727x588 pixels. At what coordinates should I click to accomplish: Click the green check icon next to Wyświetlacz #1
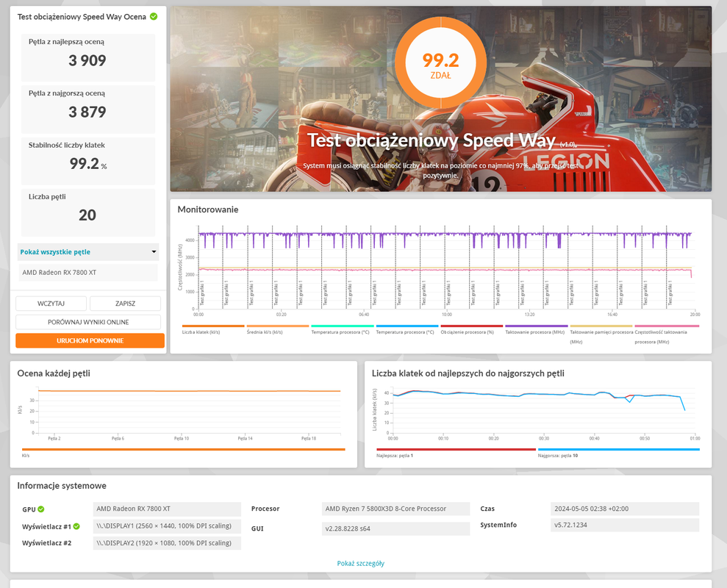[x=76, y=526]
